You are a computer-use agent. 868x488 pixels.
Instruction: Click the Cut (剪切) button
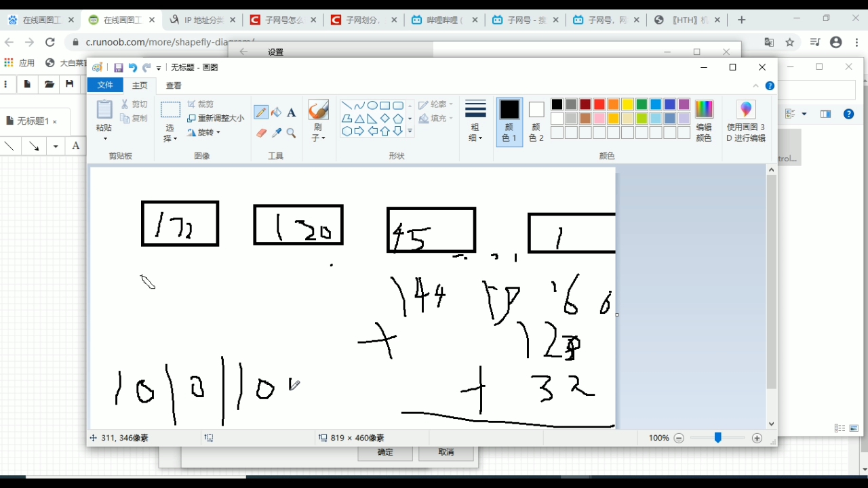134,104
